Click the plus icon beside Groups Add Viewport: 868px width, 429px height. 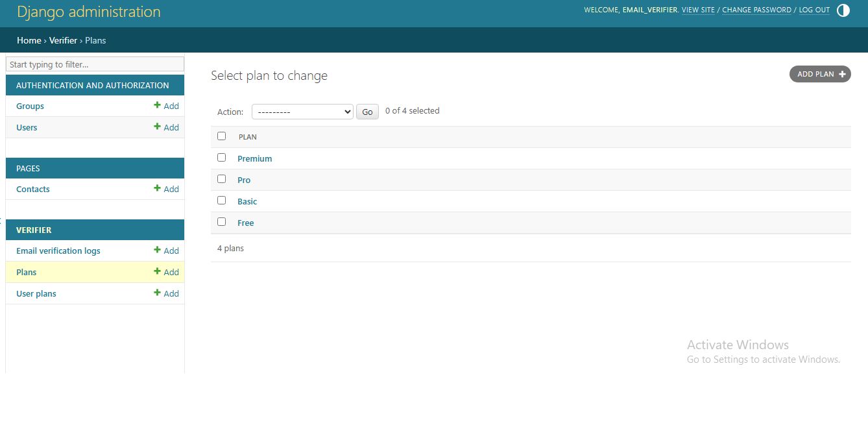tap(157, 105)
